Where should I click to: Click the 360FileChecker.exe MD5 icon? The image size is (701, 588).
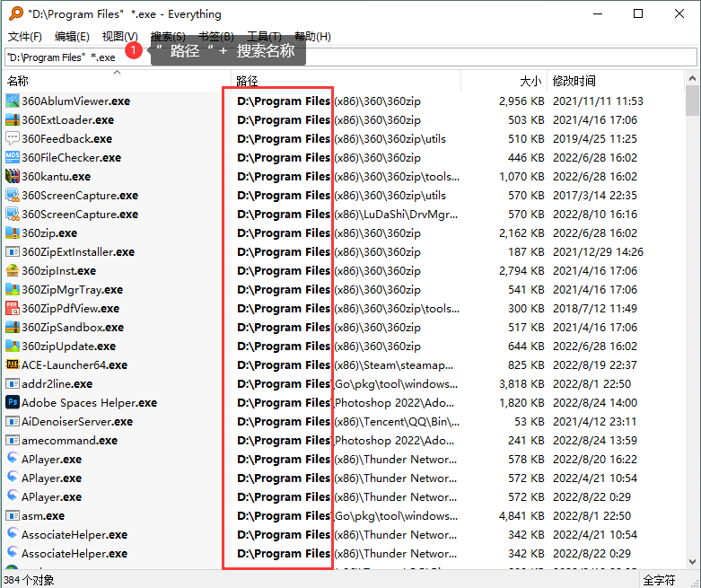[13, 157]
